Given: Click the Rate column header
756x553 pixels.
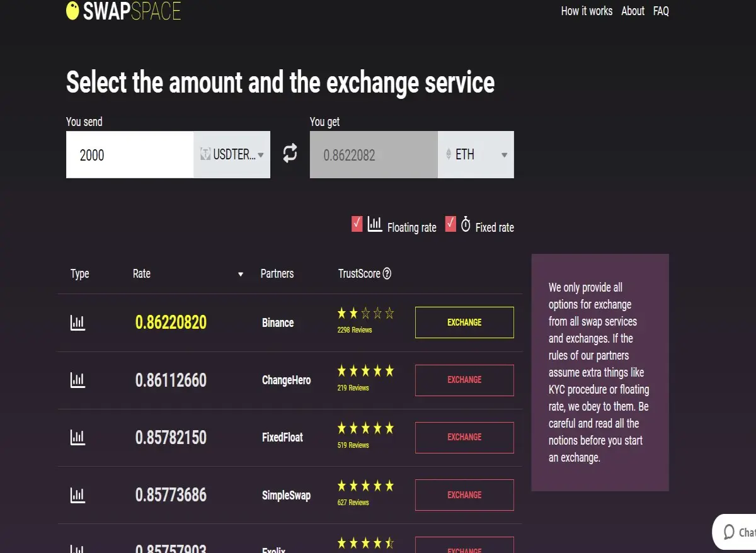Looking at the screenshot, I should point(142,273).
